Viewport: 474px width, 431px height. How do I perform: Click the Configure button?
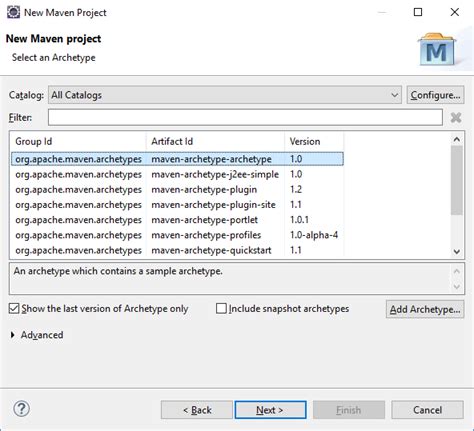435,95
